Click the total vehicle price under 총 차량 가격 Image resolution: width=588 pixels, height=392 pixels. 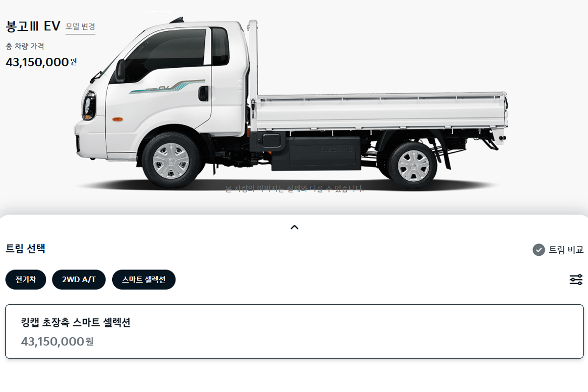tap(41, 62)
